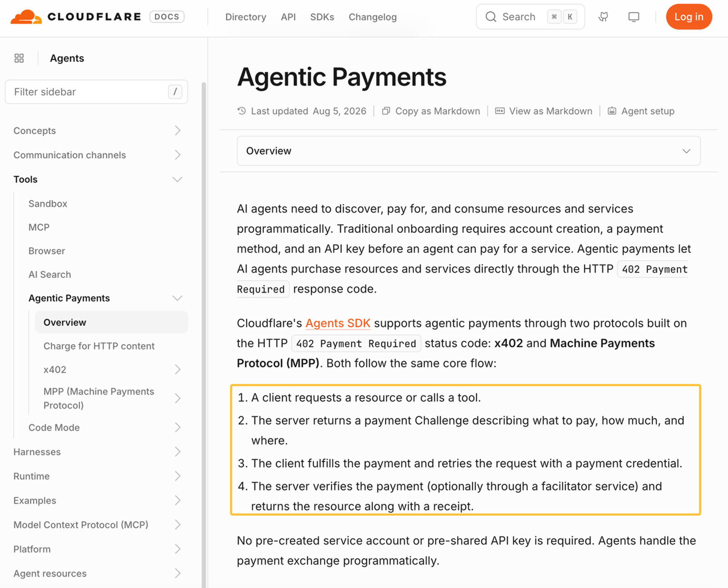The width and height of the screenshot is (728, 588).
Task: Collapse the Agentic Payments subsection
Action: pyautogui.click(x=106, y=298)
